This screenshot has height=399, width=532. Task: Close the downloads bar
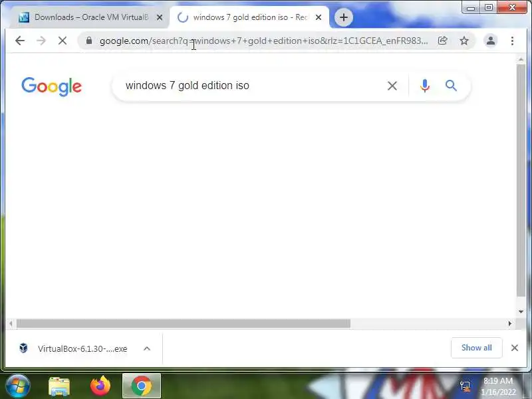(x=514, y=348)
